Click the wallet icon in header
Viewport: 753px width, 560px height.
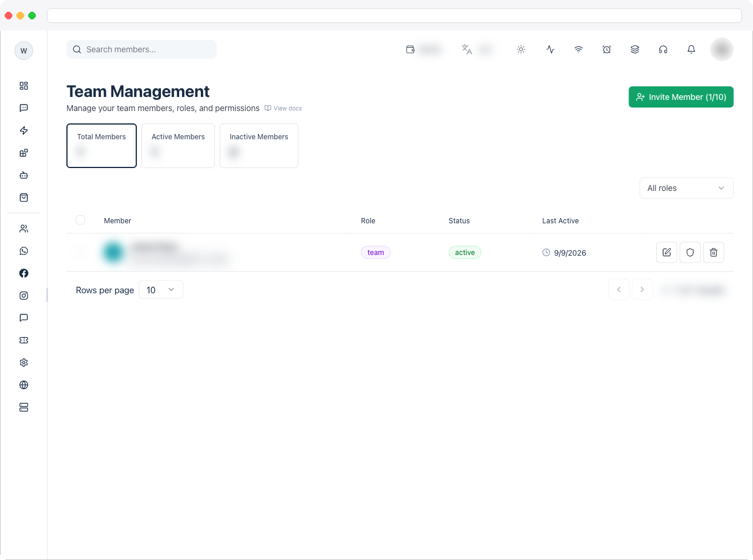click(411, 49)
